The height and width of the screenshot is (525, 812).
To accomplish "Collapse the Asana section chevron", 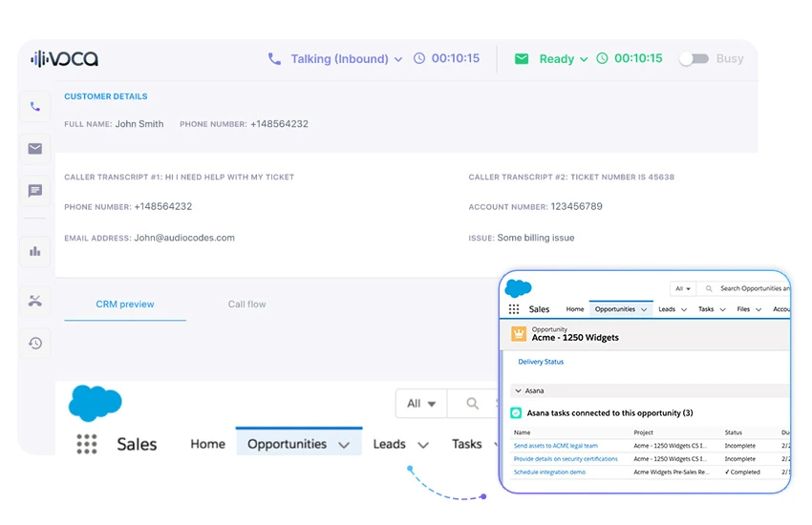I will [518, 390].
